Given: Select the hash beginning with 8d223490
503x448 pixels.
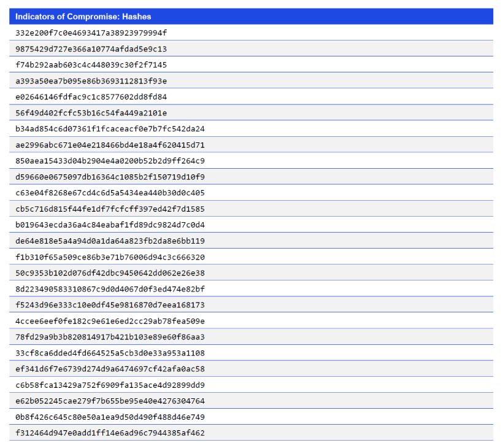Looking at the screenshot, I should pos(110,288).
